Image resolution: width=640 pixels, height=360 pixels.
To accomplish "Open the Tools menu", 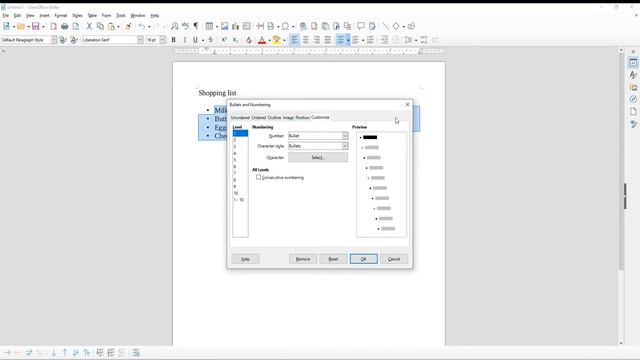I will (121, 16).
